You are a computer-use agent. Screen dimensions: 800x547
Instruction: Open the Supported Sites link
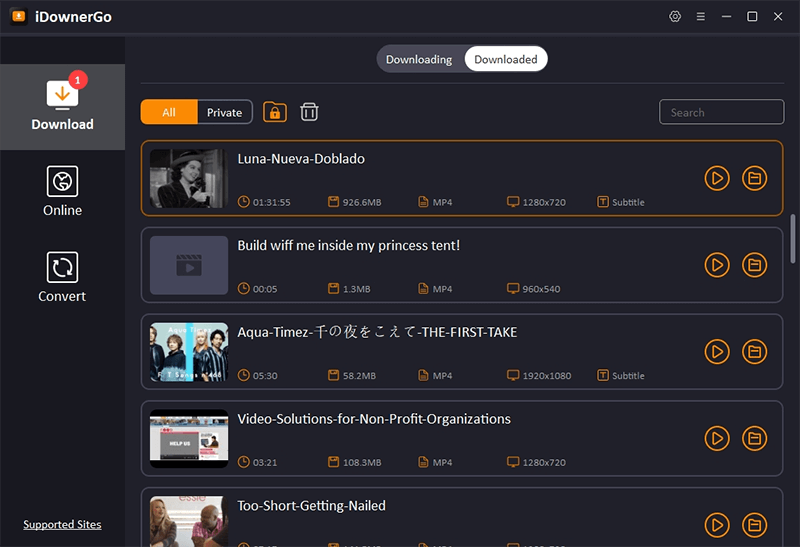coord(62,524)
